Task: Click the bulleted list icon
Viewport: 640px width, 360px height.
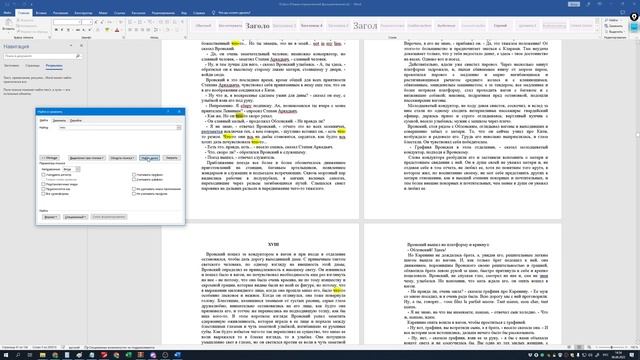Action: coord(131,22)
